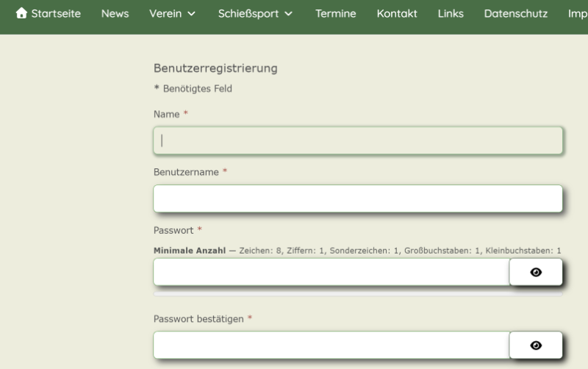Click the password strength meter bar
The height and width of the screenshot is (369, 588).
[x=357, y=294]
